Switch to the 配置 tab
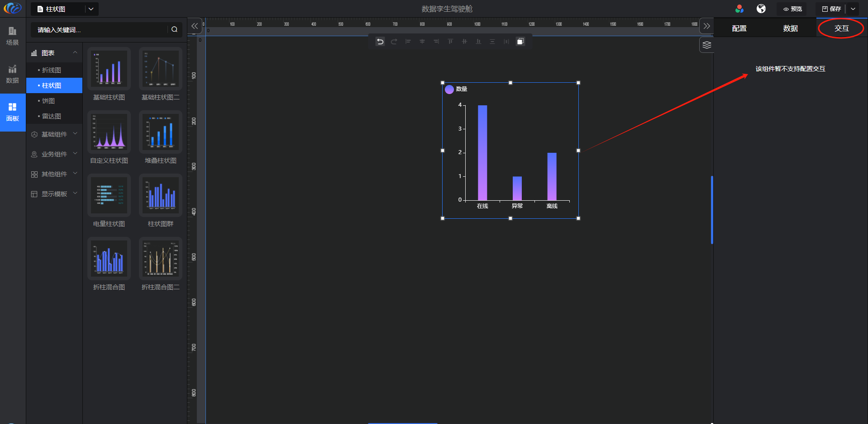Viewport: 868px width, 424px height. coord(739,28)
